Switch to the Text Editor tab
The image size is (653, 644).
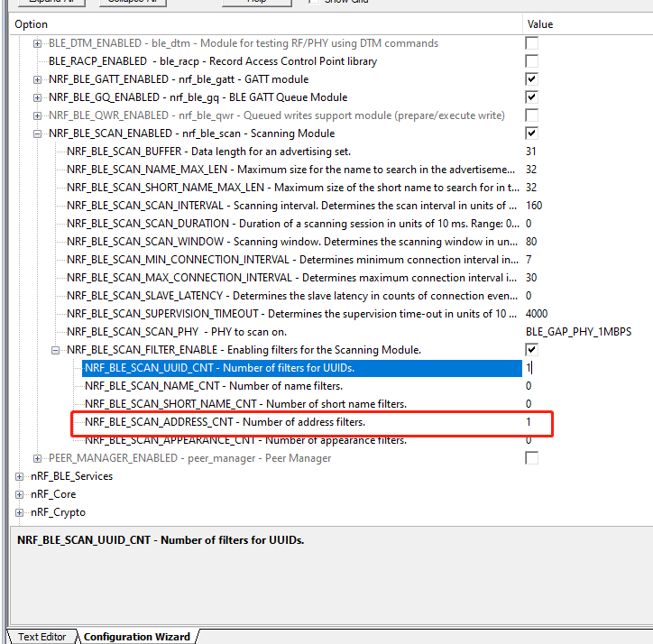click(x=41, y=636)
